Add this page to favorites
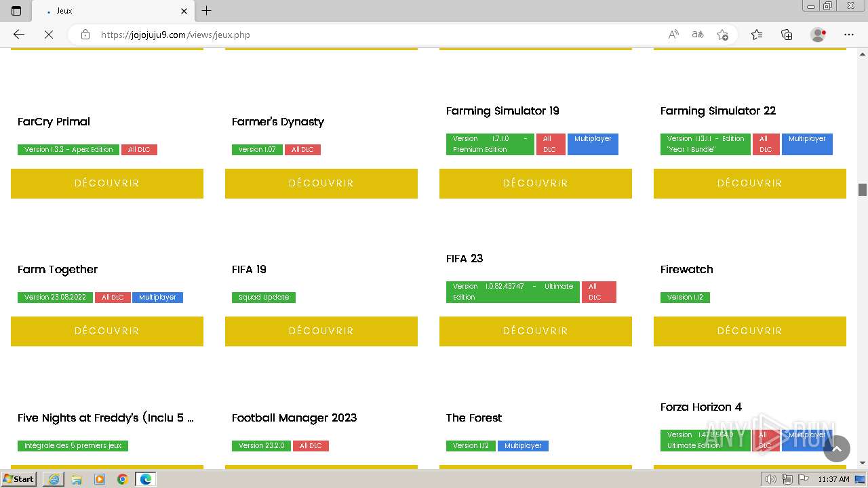The image size is (868, 488). pos(722,35)
